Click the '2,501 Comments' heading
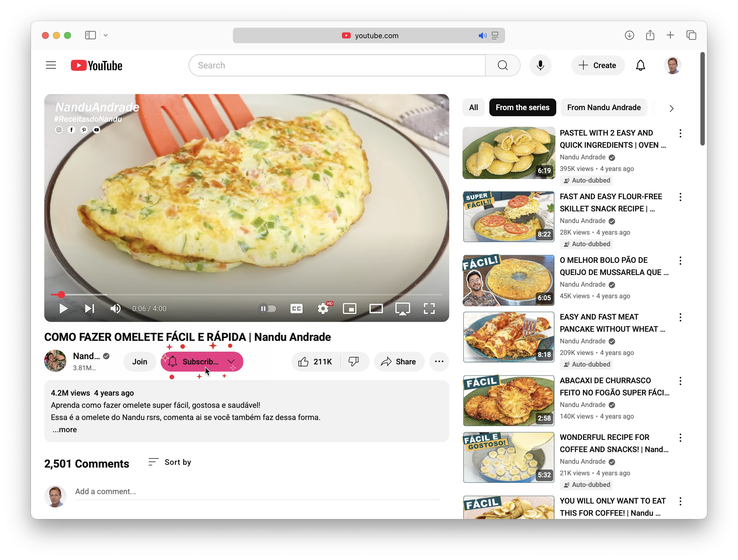738x560 pixels. point(87,464)
